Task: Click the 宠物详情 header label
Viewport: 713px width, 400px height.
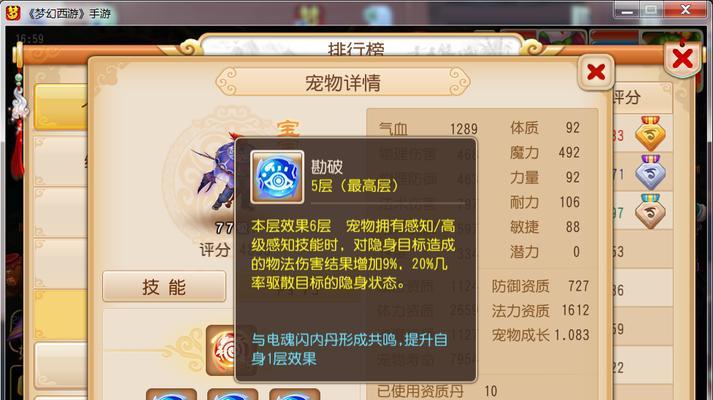Action: pos(343,83)
